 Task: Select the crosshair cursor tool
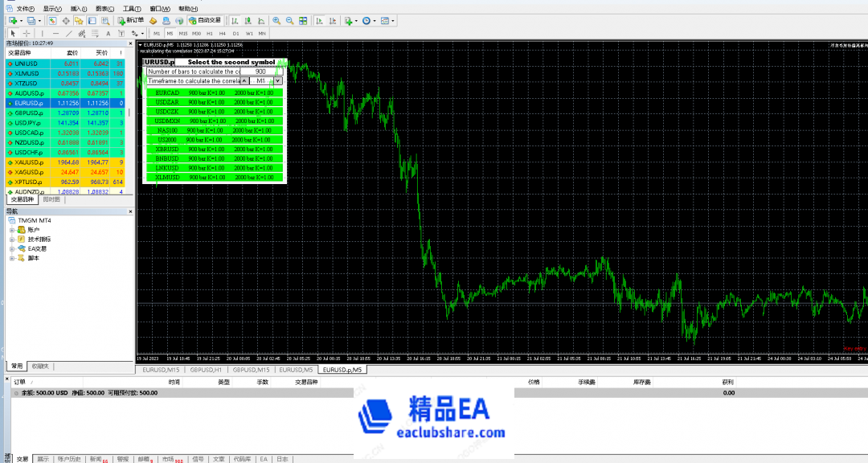tap(26, 33)
